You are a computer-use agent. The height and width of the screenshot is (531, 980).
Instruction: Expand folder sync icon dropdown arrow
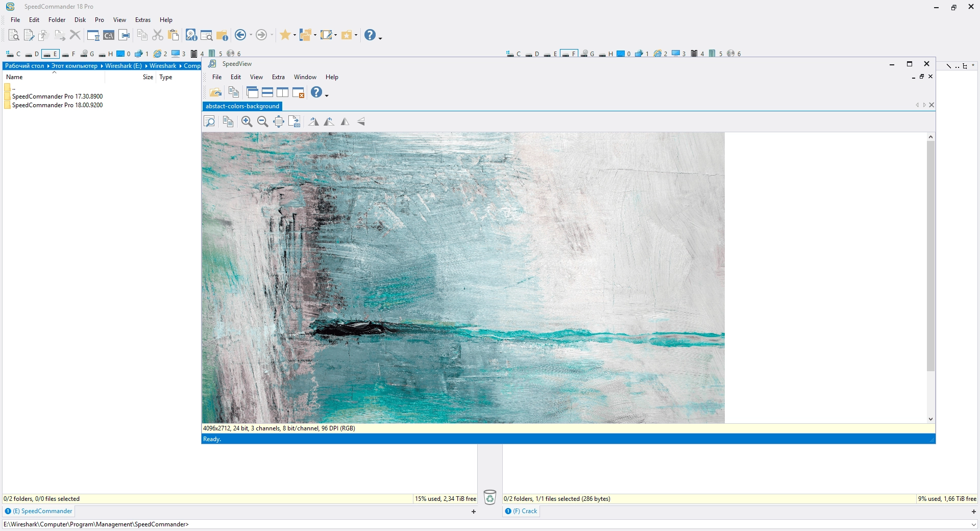(x=315, y=35)
